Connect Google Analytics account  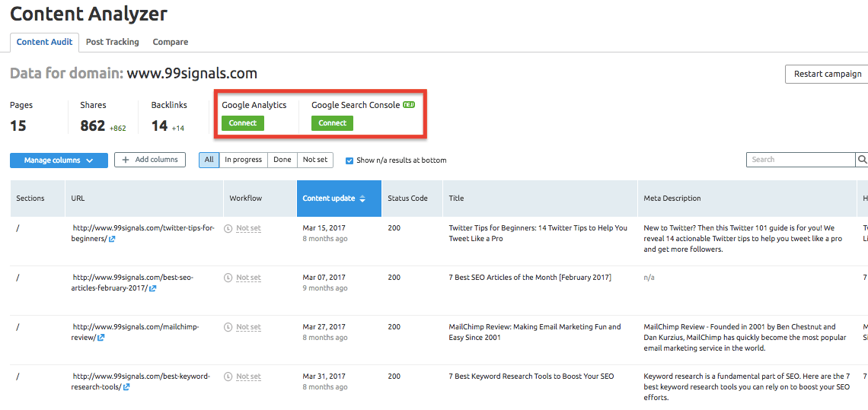[x=243, y=123]
